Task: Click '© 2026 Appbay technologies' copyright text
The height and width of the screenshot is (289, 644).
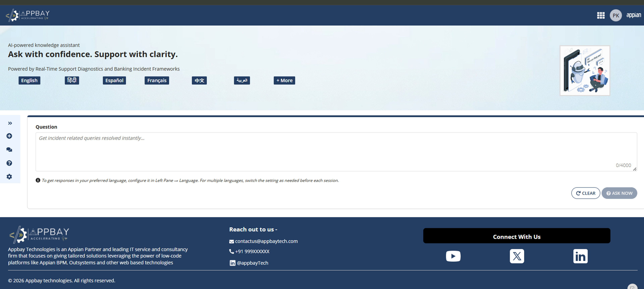Action: pyautogui.click(x=62, y=280)
